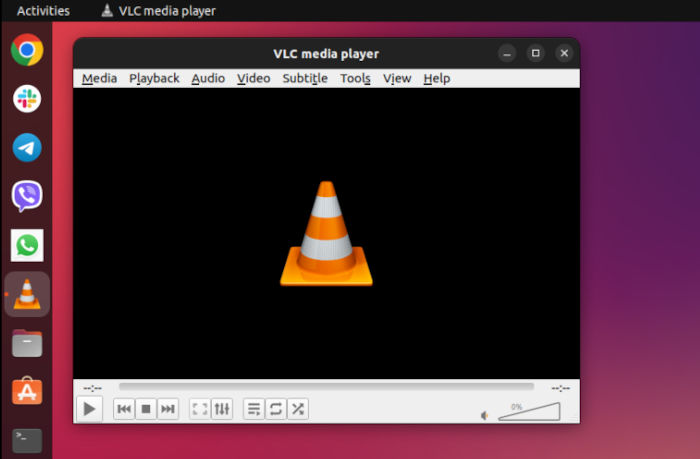The width and height of the screenshot is (700, 459).
Task: Open the Tools menu
Action: point(355,79)
